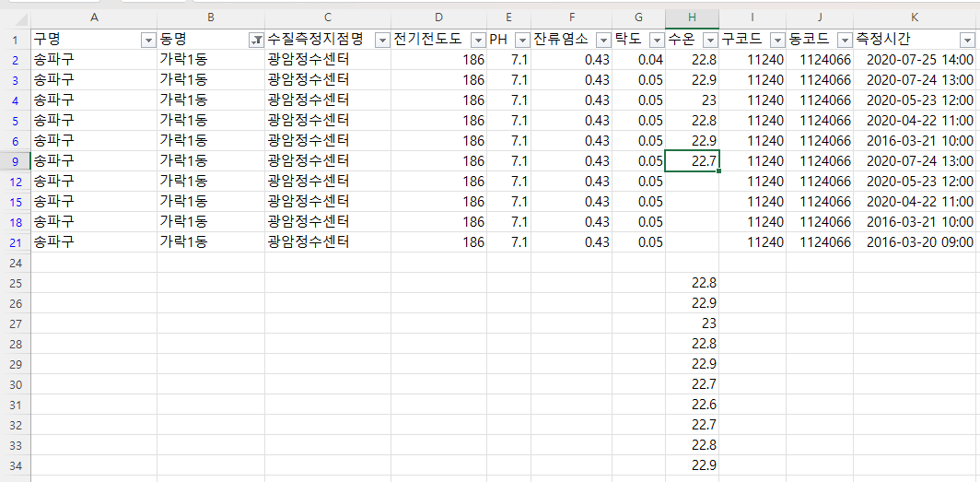Select cell 2016-03-20 09:00
980x482 pixels.
pos(915,242)
